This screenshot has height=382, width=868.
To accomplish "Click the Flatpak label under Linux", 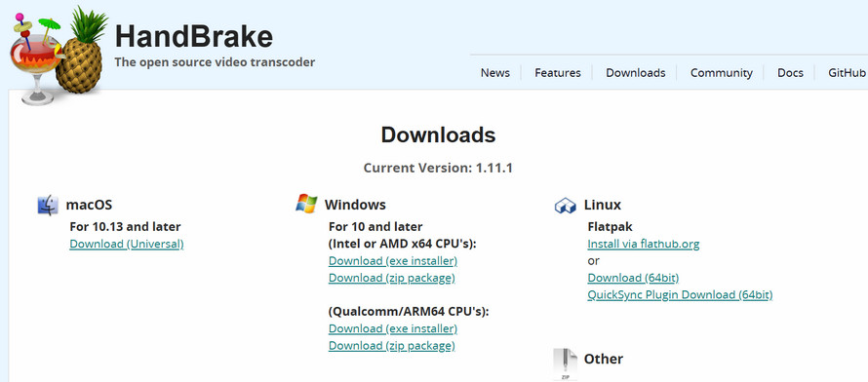I will click(x=610, y=227).
